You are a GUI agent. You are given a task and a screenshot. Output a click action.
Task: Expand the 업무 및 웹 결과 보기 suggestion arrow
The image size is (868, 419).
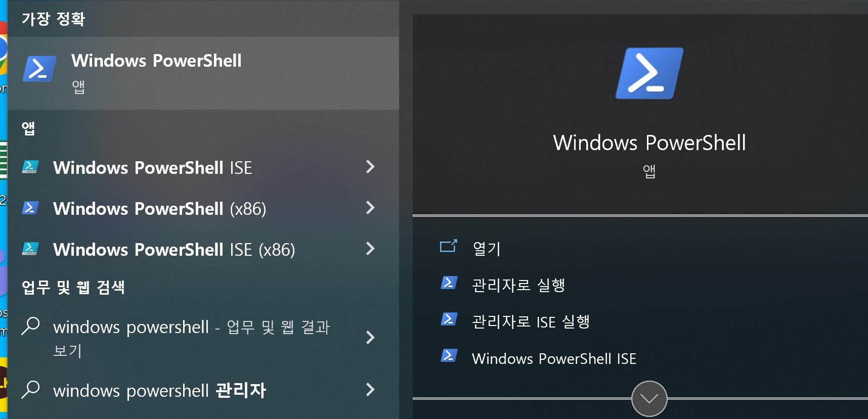(x=370, y=338)
